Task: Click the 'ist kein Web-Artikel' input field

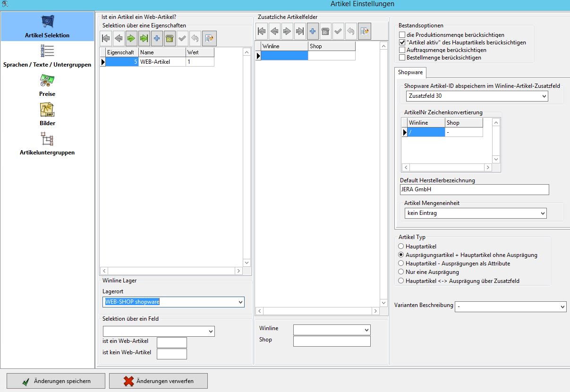Action: (x=172, y=354)
